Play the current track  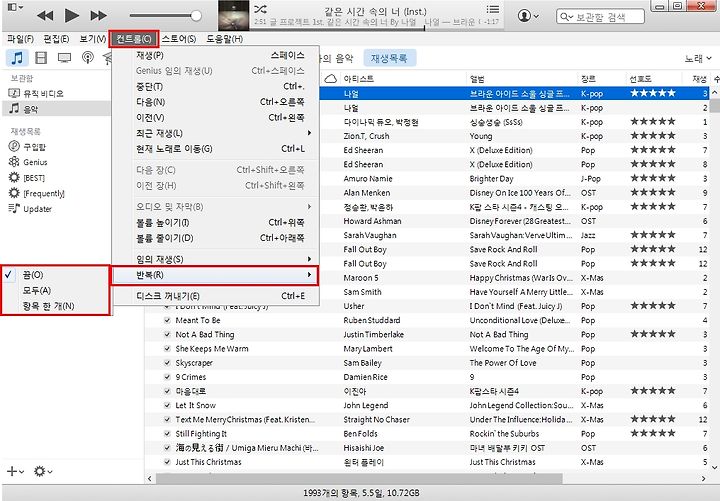coord(71,15)
